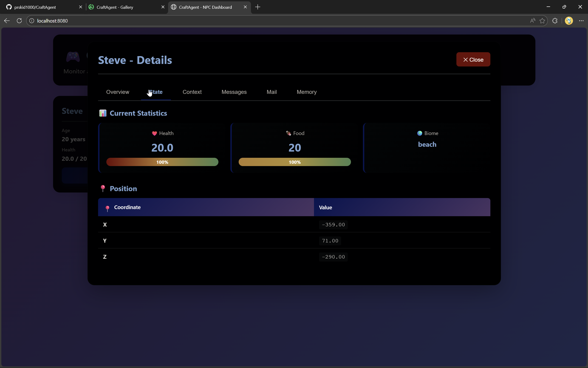588x368 pixels.
Task: Open a new browser tab
Action: [x=258, y=7]
